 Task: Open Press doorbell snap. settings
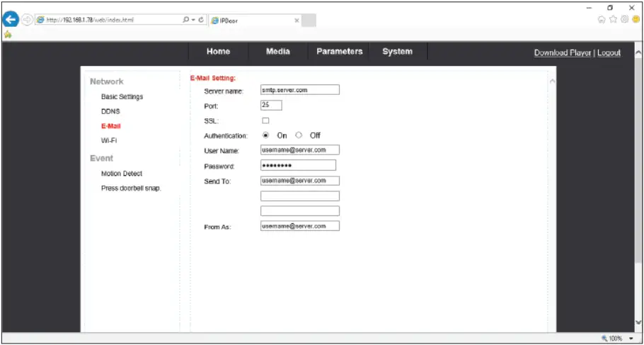point(131,188)
